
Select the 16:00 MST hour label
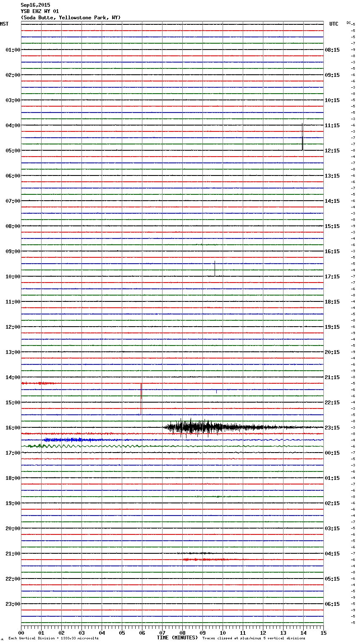13,428
